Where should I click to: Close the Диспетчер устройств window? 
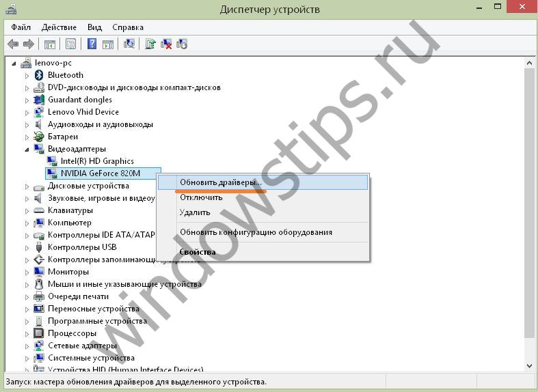click(x=522, y=7)
